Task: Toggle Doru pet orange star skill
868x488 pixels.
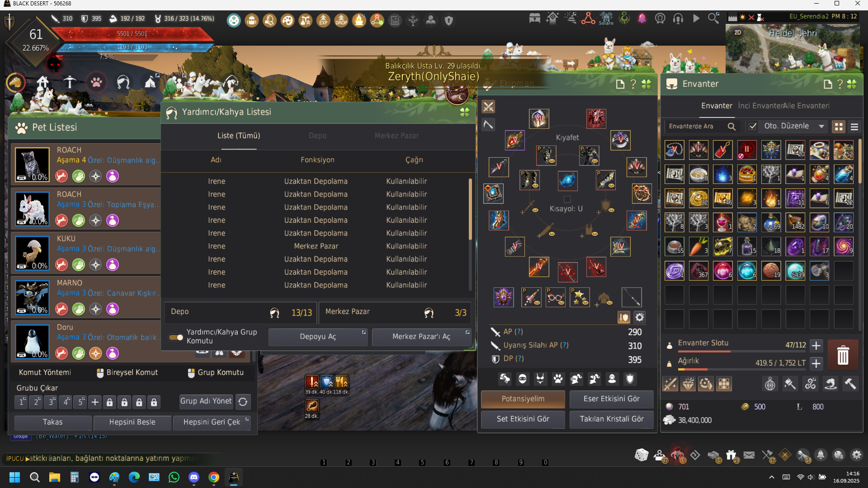Action: tap(95, 353)
